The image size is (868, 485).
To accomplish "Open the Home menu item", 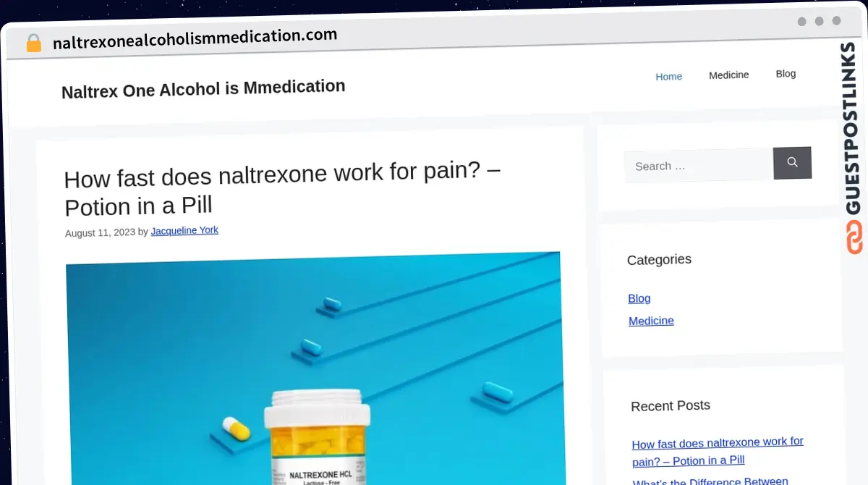I will [x=668, y=76].
